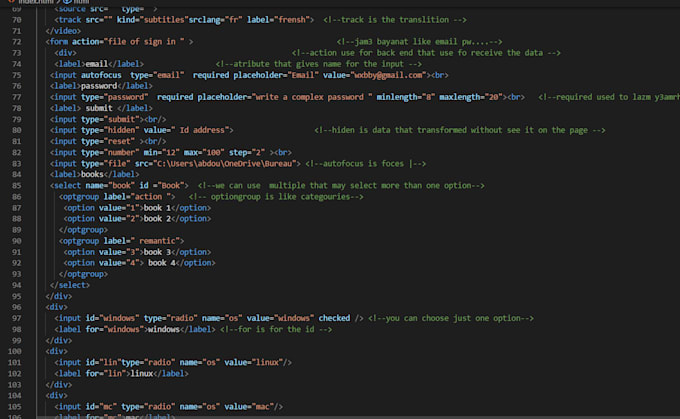
Task: Click the "write a complex password" placeholder string
Action: [x=312, y=97]
